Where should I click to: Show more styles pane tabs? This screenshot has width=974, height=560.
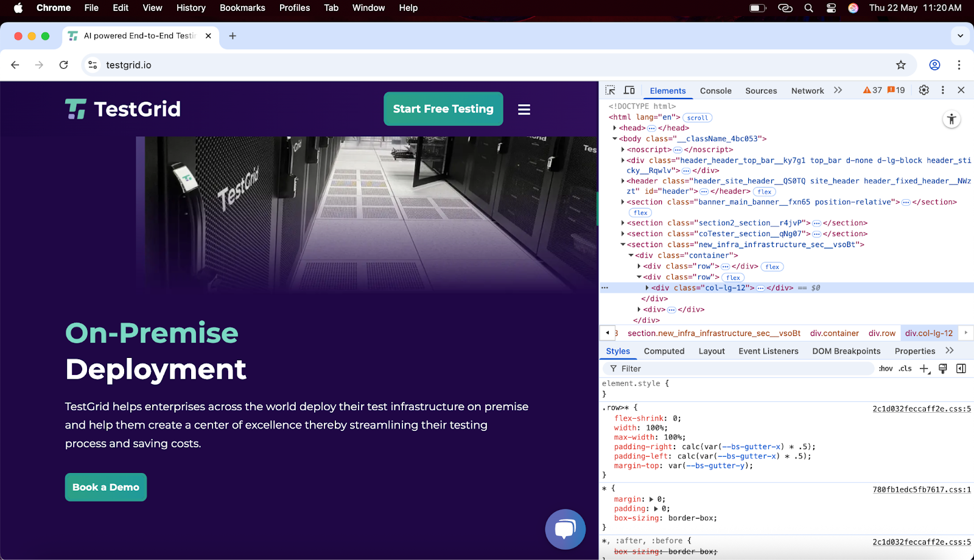tap(950, 351)
